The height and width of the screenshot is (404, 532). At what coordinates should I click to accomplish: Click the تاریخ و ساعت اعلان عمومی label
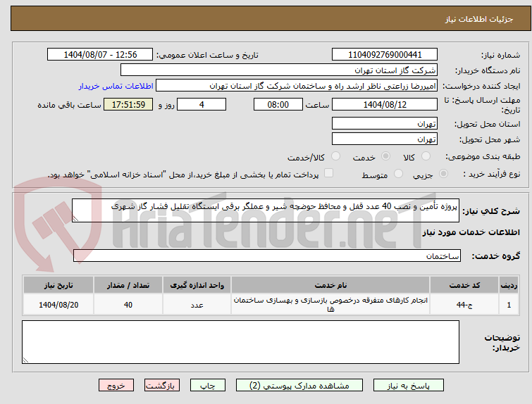[x=207, y=55]
